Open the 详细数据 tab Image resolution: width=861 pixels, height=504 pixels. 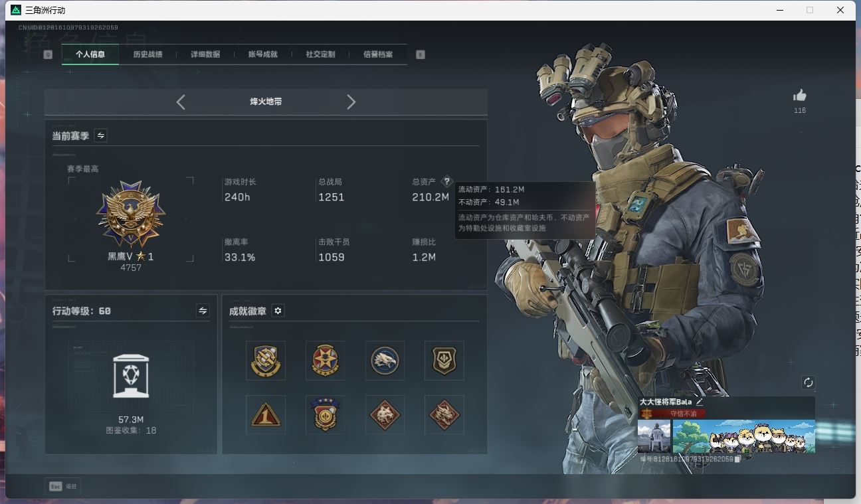point(205,54)
